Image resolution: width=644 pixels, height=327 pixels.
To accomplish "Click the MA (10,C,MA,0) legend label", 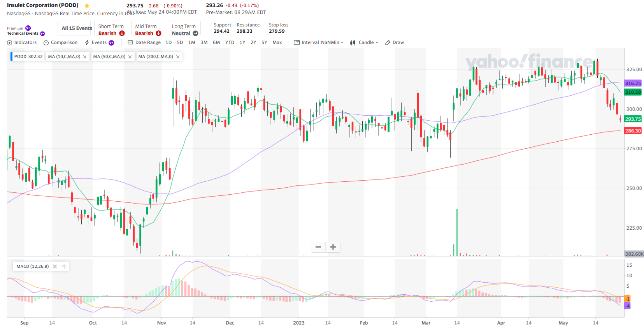I will click(x=64, y=57).
